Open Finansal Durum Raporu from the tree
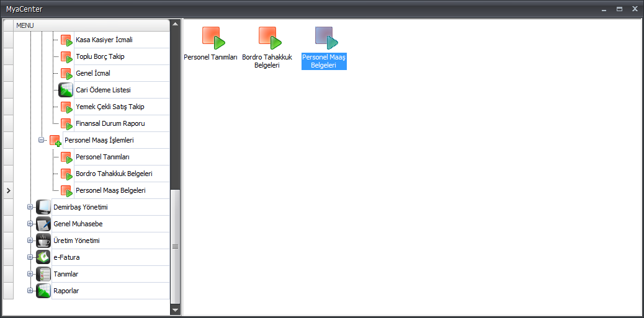The image size is (644, 318). point(110,123)
